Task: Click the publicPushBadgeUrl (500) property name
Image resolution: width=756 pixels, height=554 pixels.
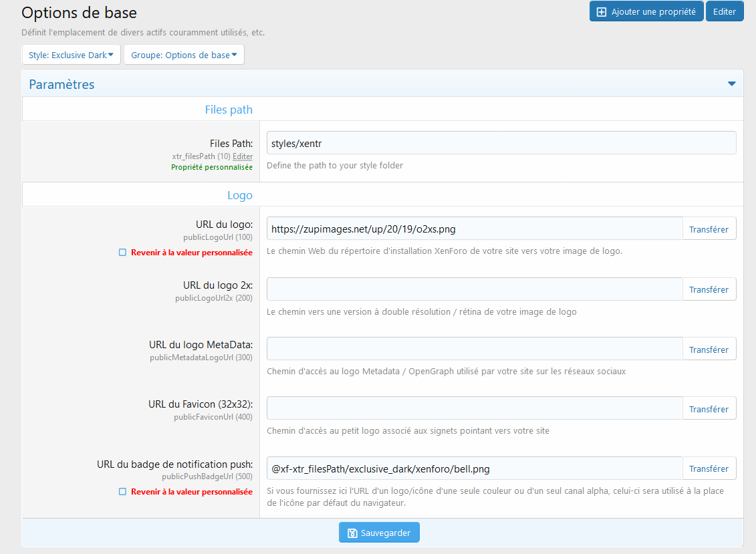Action: pos(207,476)
